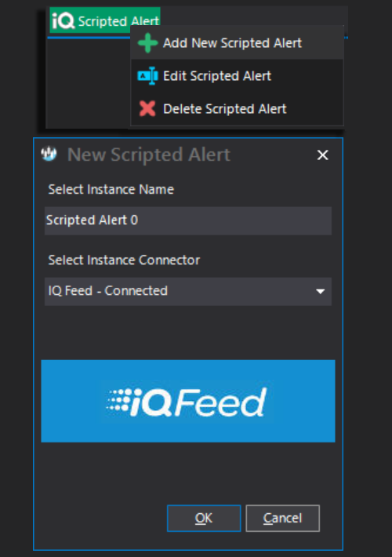Click the green plus Add icon
This screenshot has width=392, height=557.
147,43
